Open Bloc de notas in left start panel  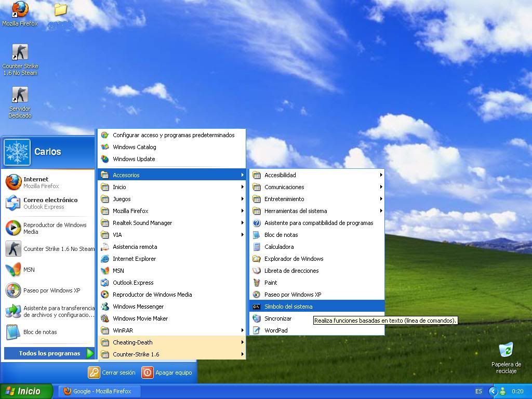pos(48,332)
